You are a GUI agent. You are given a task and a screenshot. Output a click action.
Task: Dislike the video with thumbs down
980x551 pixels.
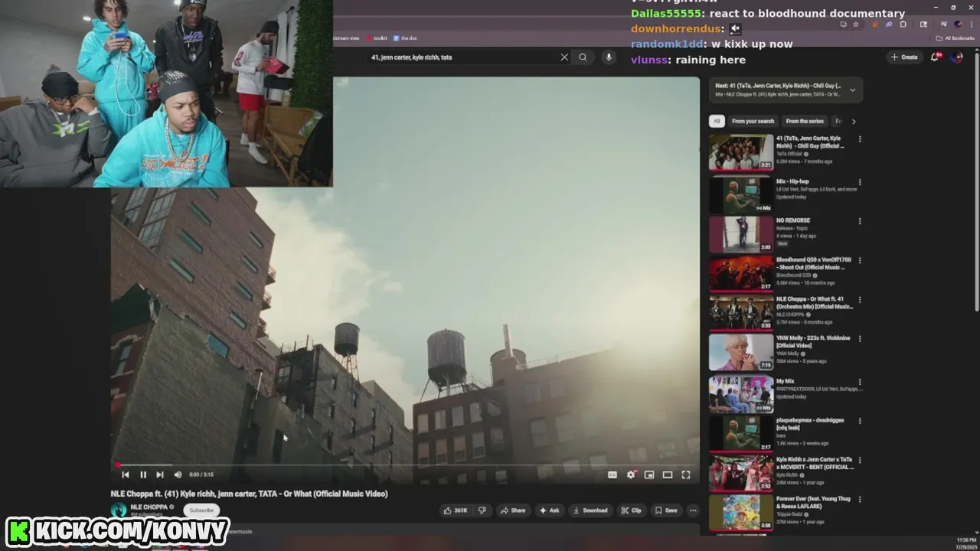(x=482, y=510)
